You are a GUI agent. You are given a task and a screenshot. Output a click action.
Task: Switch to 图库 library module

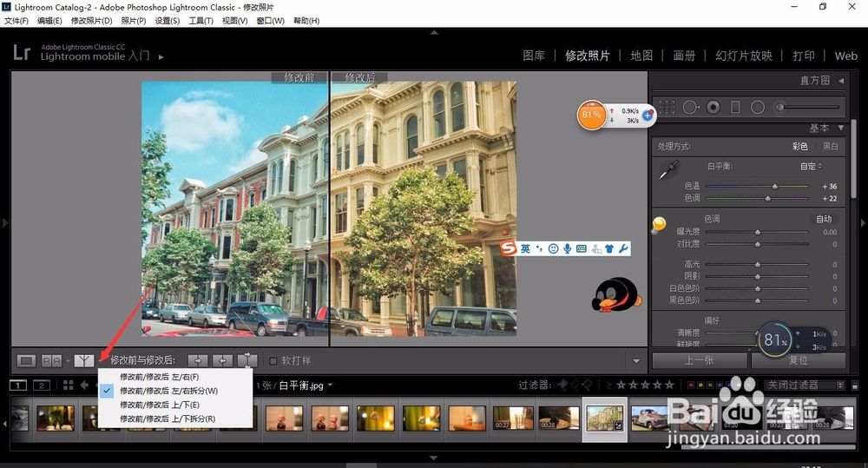534,56
